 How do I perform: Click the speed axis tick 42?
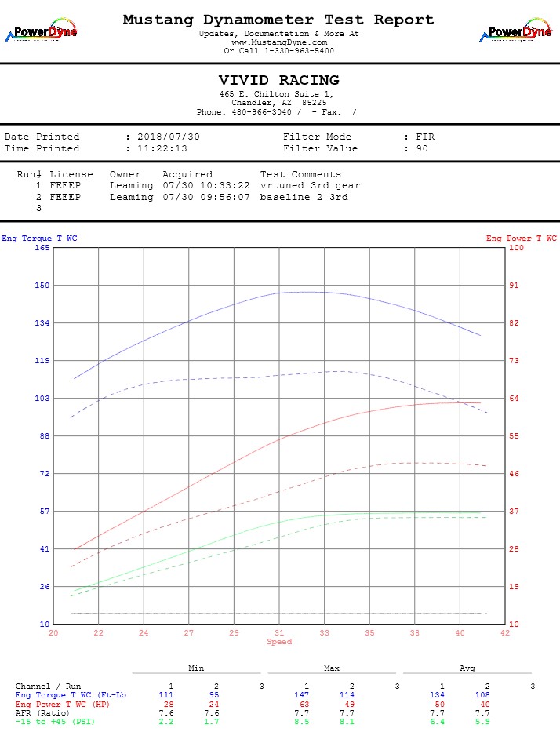(x=505, y=632)
